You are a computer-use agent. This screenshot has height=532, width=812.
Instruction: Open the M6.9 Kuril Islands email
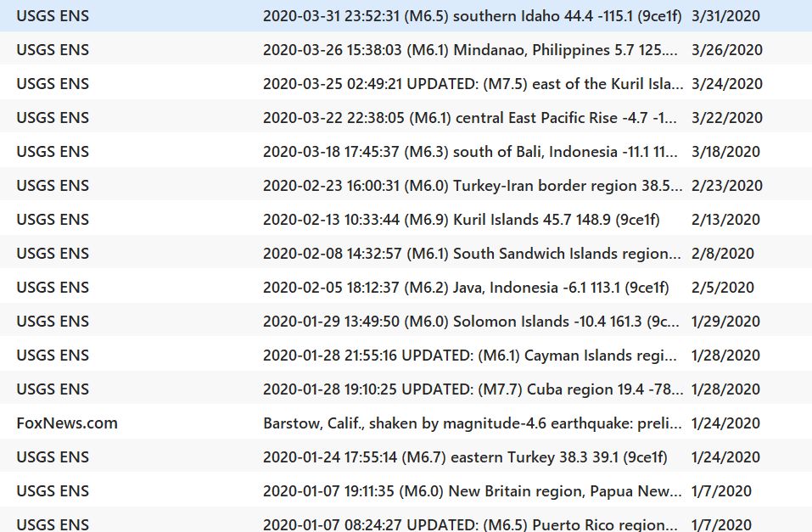point(461,220)
